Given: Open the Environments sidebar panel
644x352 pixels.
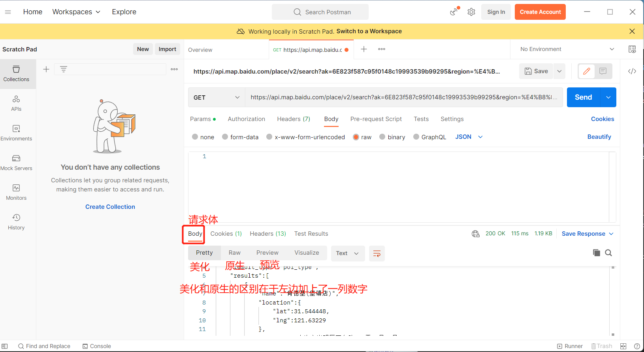Looking at the screenshot, I should [x=16, y=133].
